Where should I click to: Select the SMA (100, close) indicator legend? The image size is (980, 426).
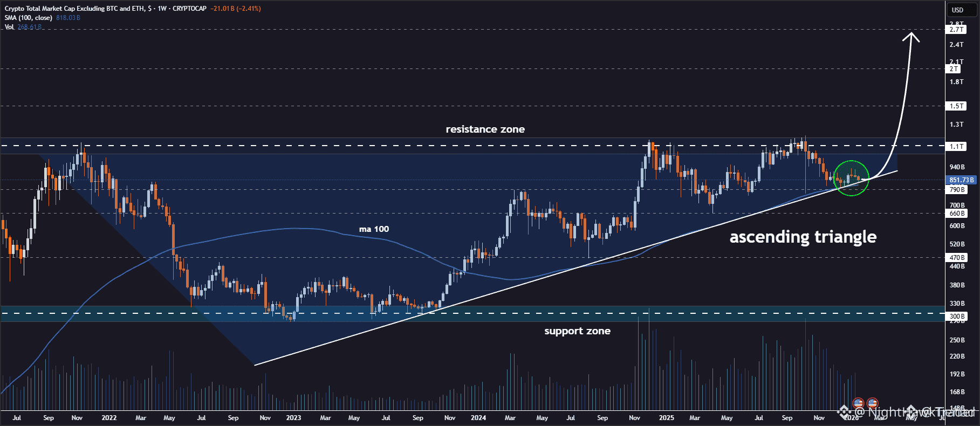click(x=29, y=18)
